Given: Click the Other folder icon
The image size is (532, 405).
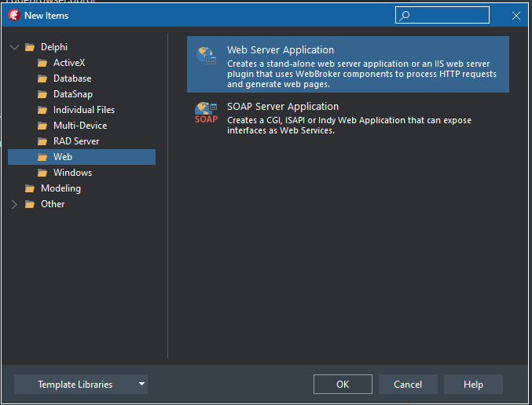Looking at the screenshot, I should pos(30,204).
